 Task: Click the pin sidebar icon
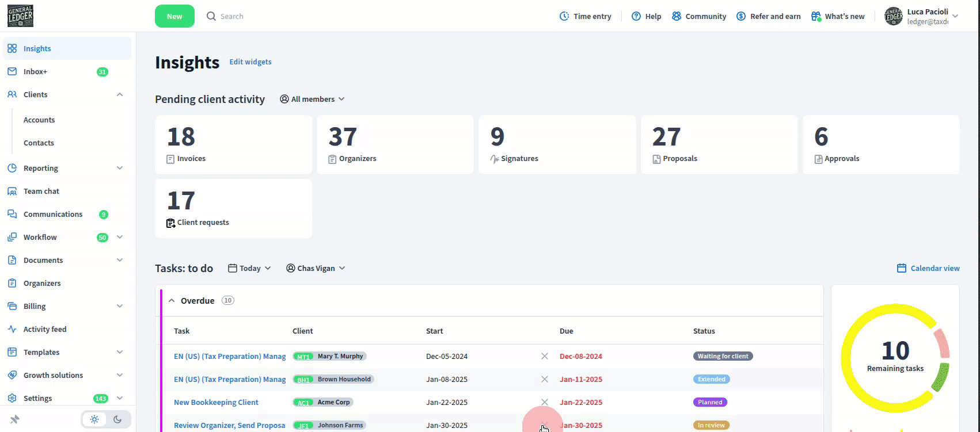click(x=15, y=419)
